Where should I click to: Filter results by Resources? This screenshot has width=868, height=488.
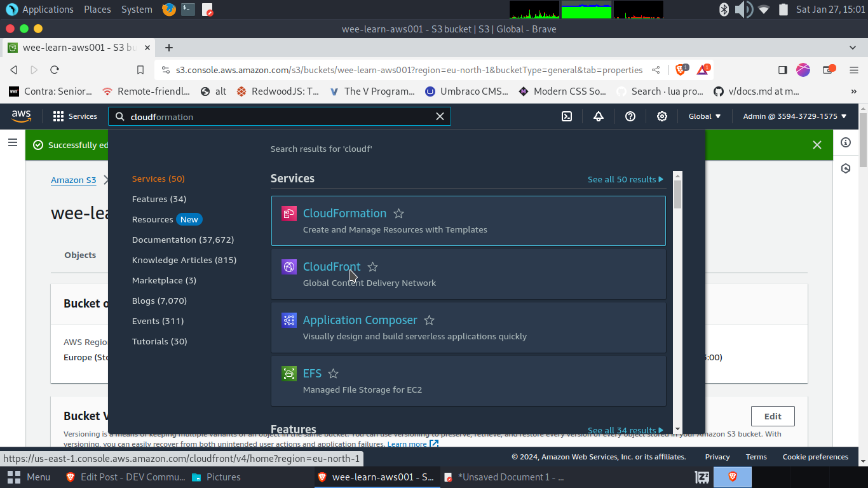click(153, 219)
